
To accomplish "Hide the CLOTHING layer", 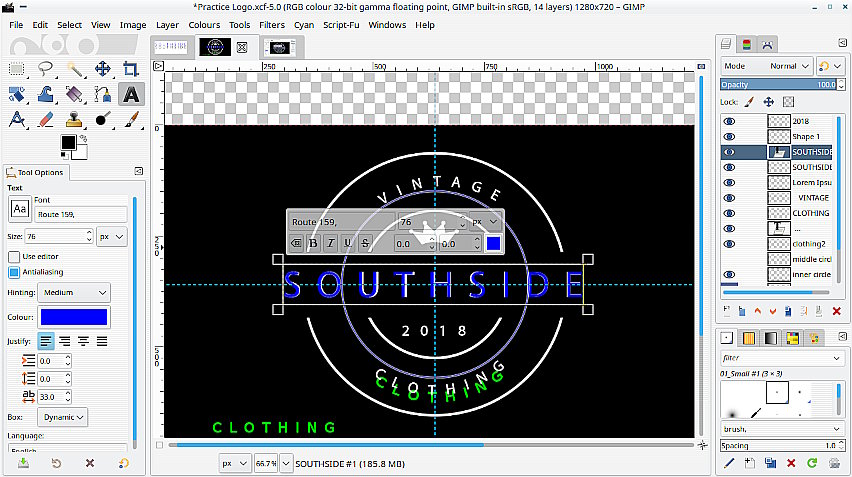I will pos(729,213).
